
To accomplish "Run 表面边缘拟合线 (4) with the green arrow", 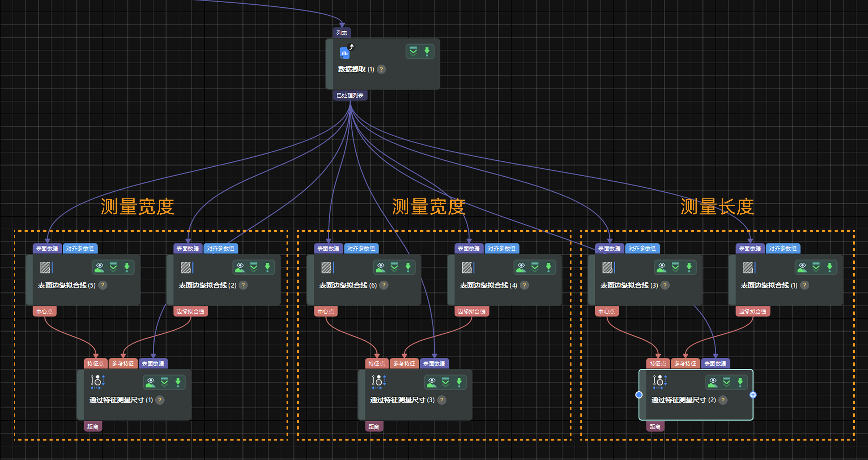I will (x=549, y=267).
